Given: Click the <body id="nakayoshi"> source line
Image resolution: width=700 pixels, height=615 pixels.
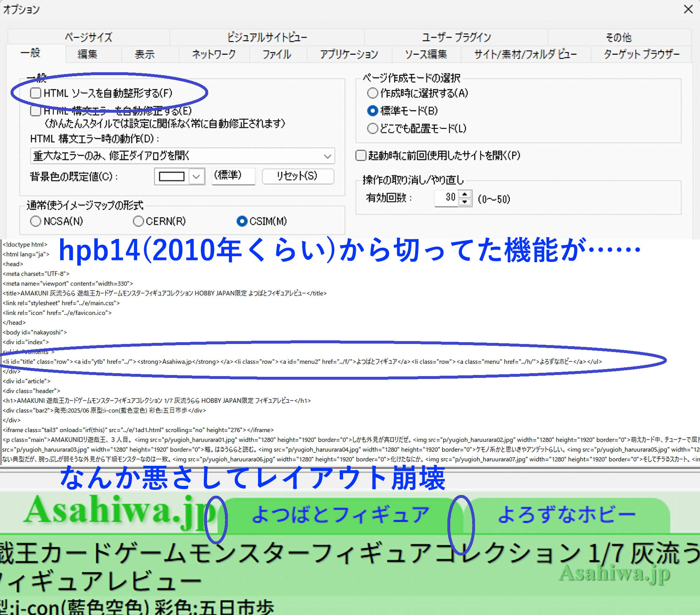Looking at the screenshot, I should [x=35, y=332].
